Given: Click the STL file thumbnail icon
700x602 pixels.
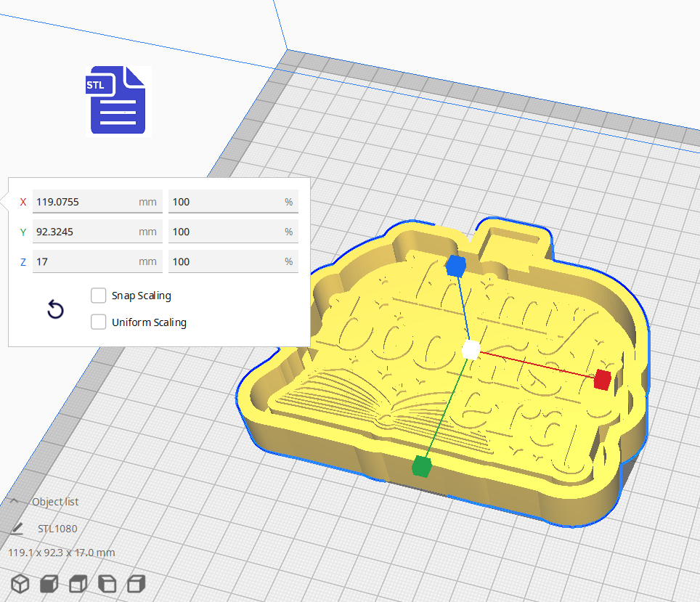Looking at the screenshot, I should [117, 100].
